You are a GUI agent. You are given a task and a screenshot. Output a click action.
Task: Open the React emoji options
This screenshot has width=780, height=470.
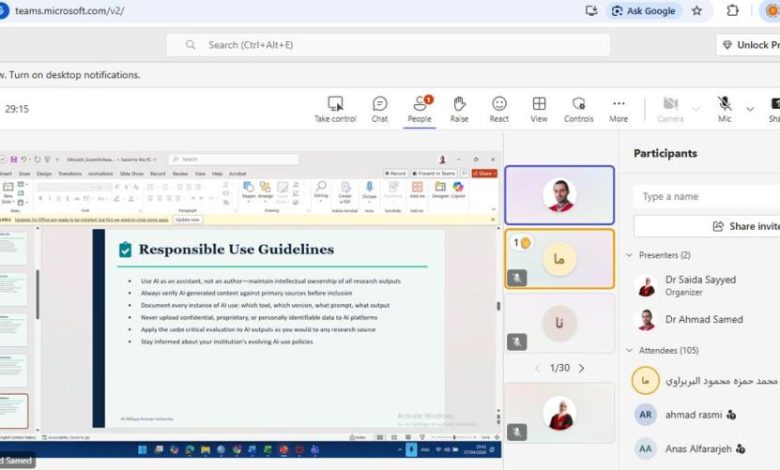499,105
